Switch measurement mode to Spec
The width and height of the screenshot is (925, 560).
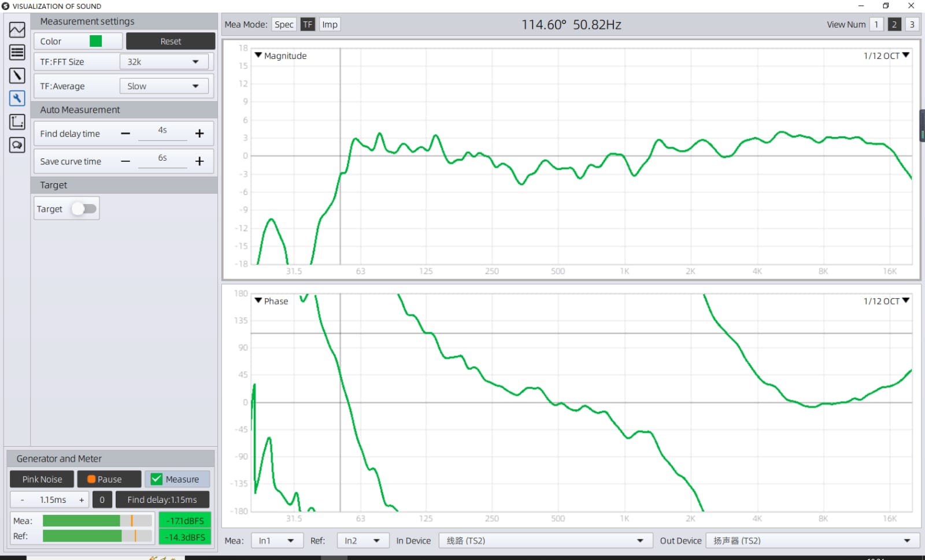coord(284,24)
